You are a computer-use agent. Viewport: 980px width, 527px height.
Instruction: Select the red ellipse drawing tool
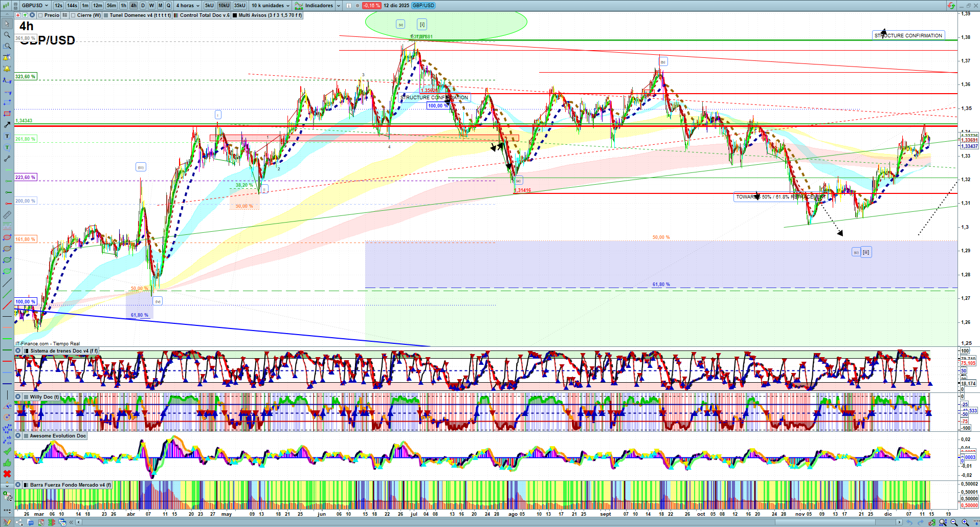[x=7, y=237]
